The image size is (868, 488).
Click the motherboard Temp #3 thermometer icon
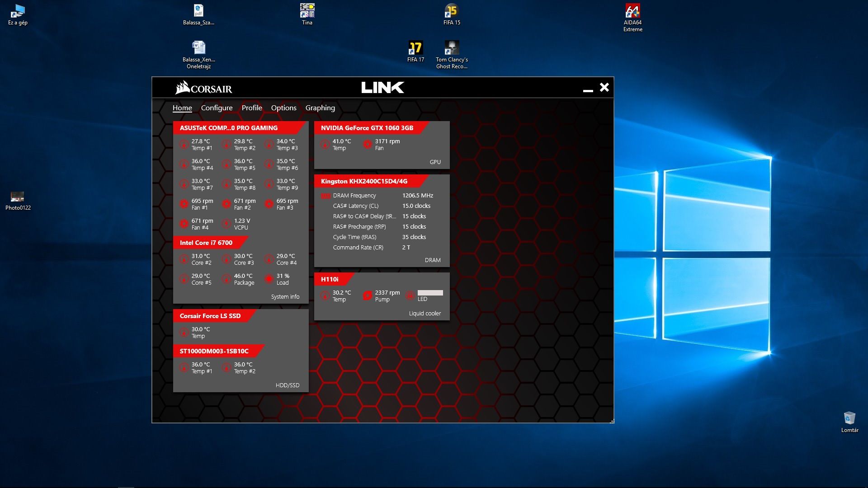(269, 145)
